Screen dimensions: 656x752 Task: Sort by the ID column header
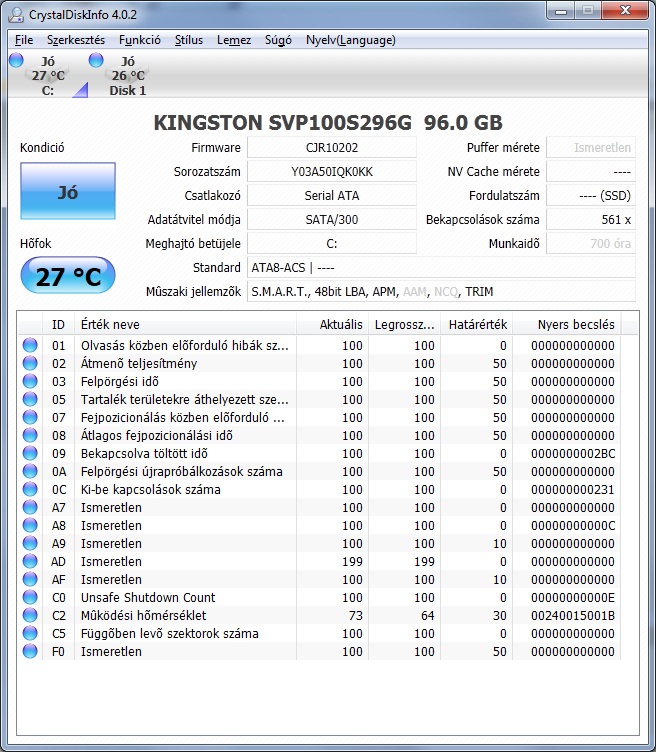click(59, 324)
